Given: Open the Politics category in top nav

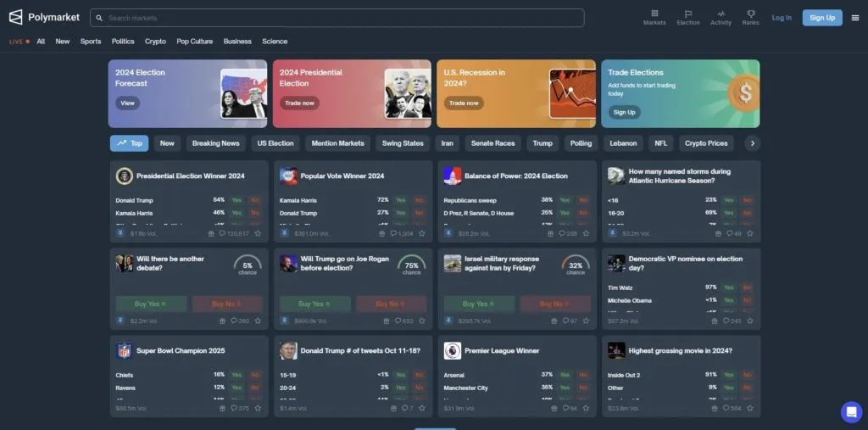Looking at the screenshot, I should click(x=123, y=41).
